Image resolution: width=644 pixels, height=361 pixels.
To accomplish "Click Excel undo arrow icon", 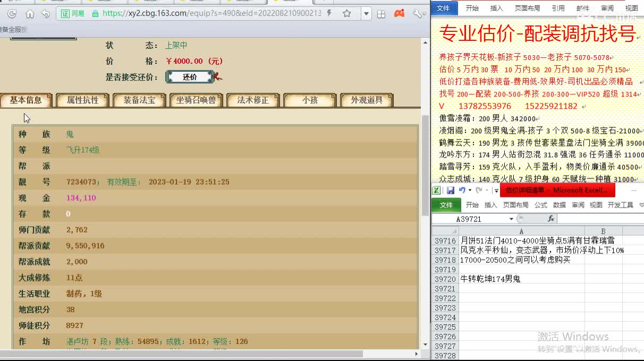I will (x=462, y=190).
